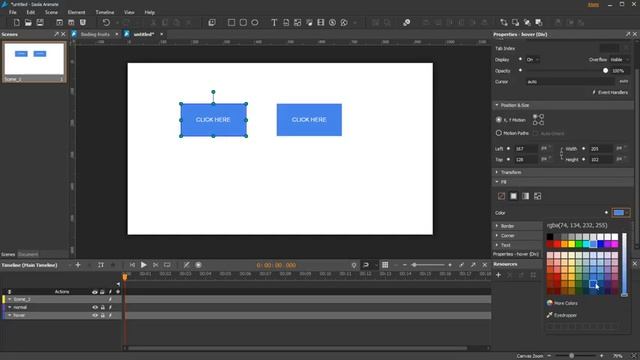Choose image fill icon in Fill section
Screen dimensions: 640x360
tap(538, 196)
